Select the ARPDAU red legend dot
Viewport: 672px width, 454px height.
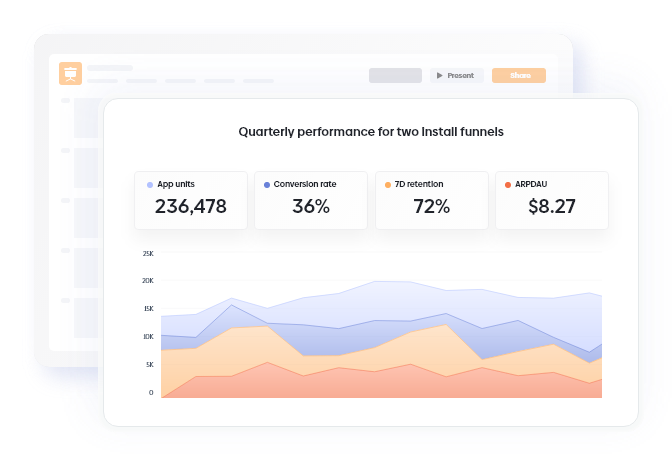click(x=508, y=185)
